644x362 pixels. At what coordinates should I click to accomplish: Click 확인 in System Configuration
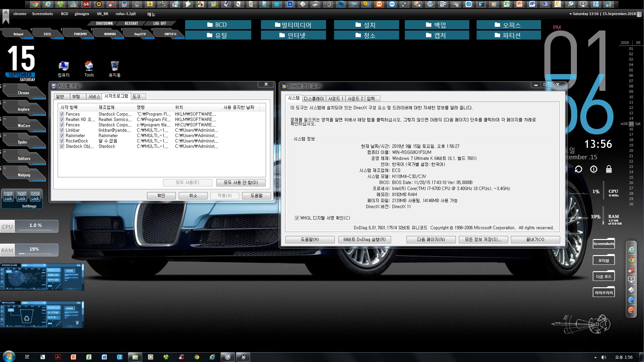click(161, 196)
